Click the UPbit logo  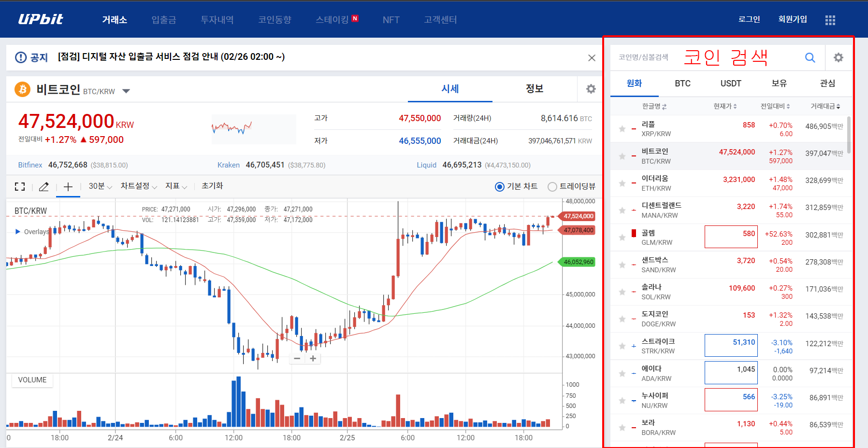(x=41, y=19)
